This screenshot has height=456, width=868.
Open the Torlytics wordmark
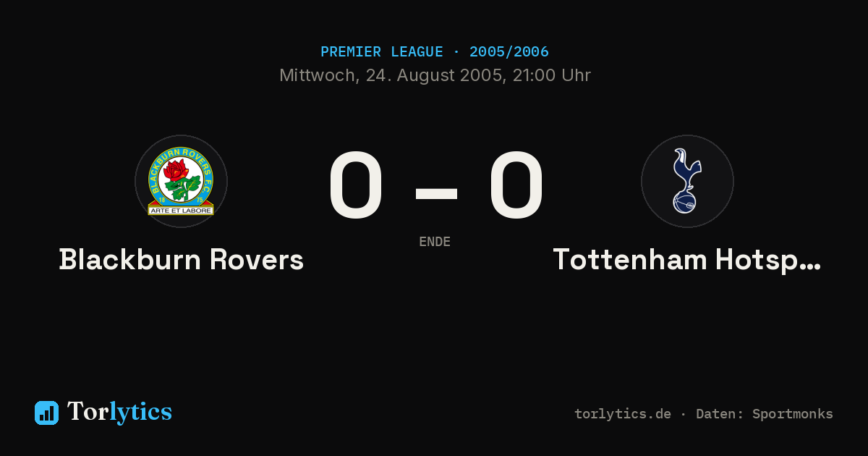pyautogui.click(x=119, y=412)
